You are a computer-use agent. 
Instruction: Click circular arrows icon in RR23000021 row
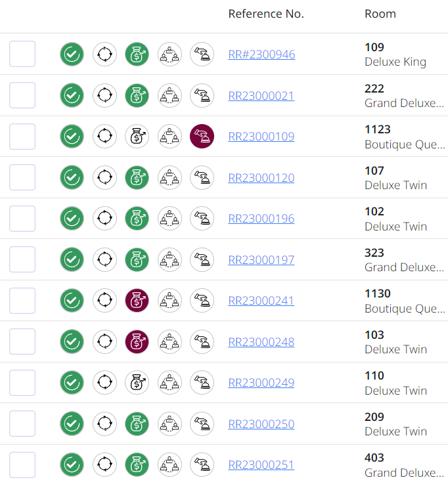[104, 96]
